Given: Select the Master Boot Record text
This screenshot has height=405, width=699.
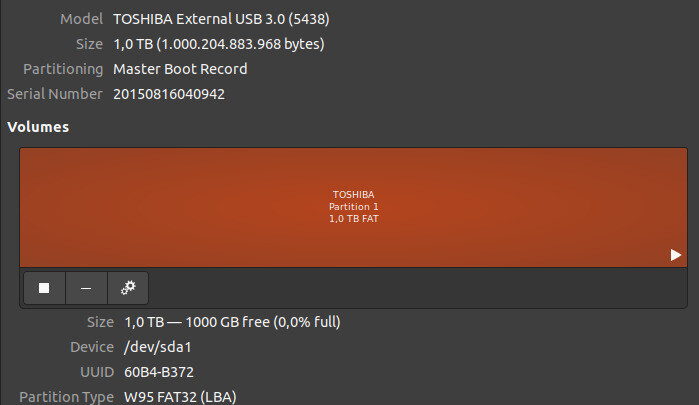Looking at the screenshot, I should click(180, 69).
